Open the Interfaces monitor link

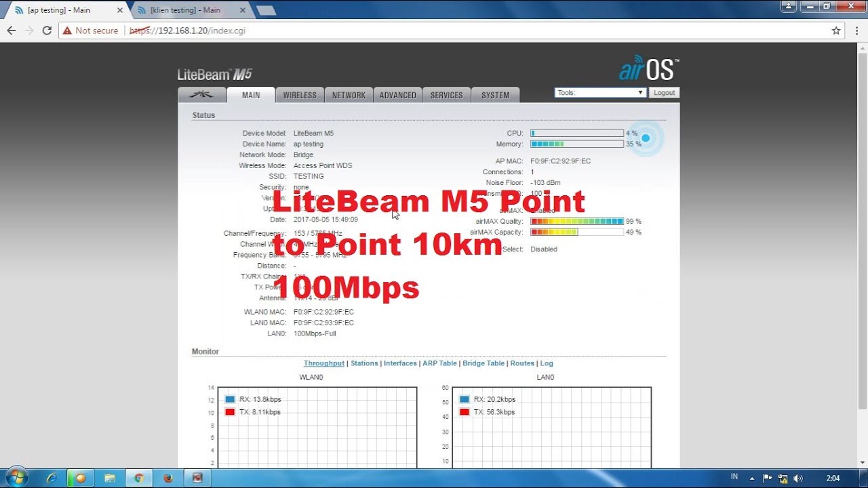pos(400,363)
